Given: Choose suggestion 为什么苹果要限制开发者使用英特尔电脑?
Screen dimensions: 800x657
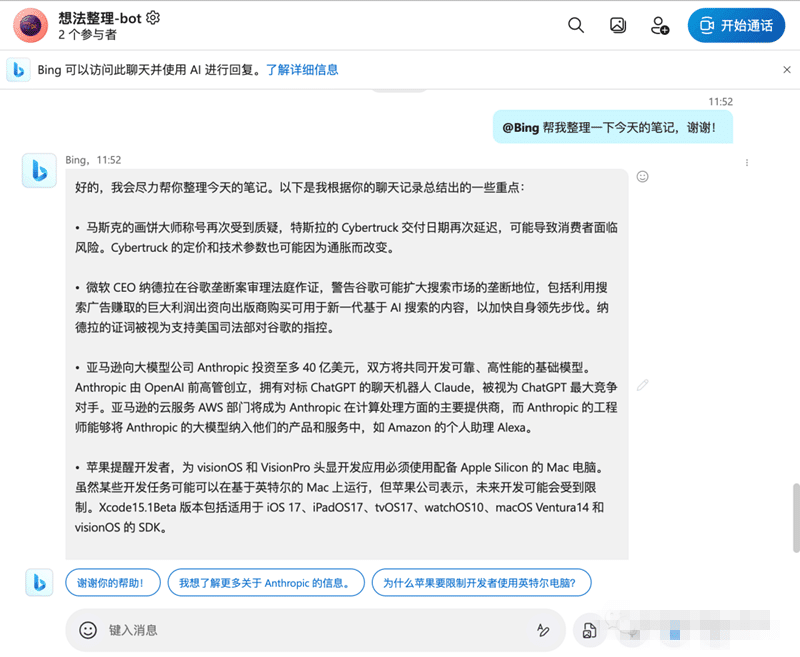Looking at the screenshot, I should point(481,583).
